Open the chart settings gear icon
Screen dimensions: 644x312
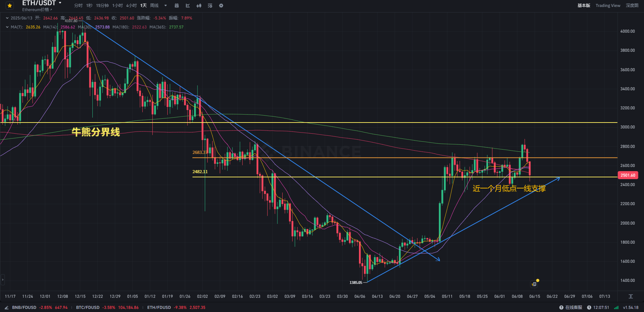(x=221, y=6)
